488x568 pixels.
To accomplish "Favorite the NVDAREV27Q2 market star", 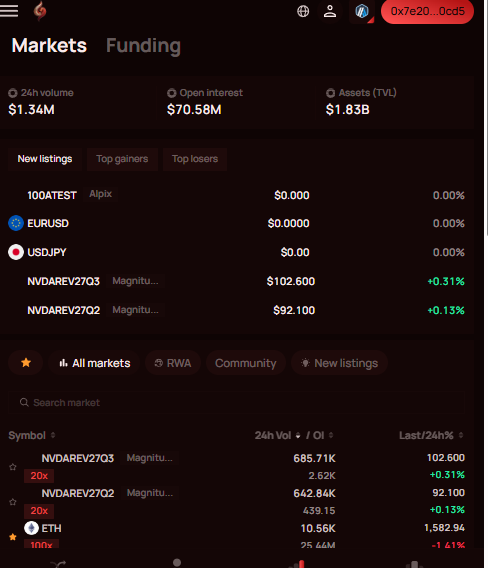I will (x=13, y=502).
